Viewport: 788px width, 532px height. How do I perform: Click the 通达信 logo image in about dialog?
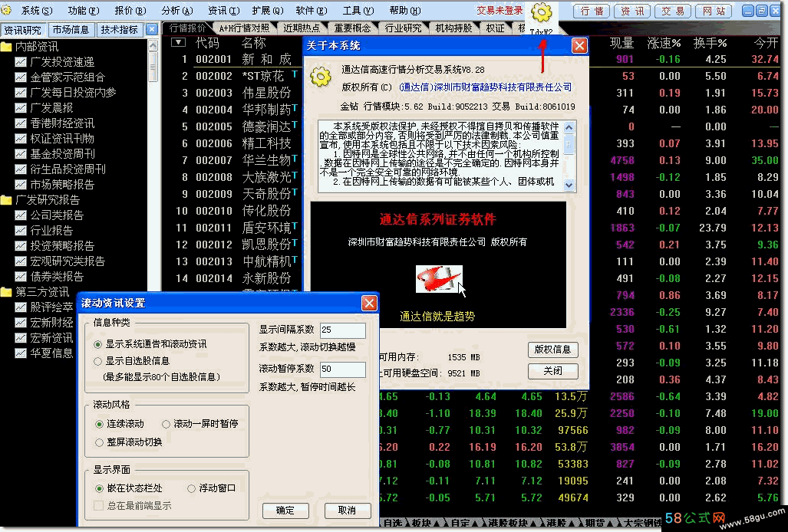point(439,279)
